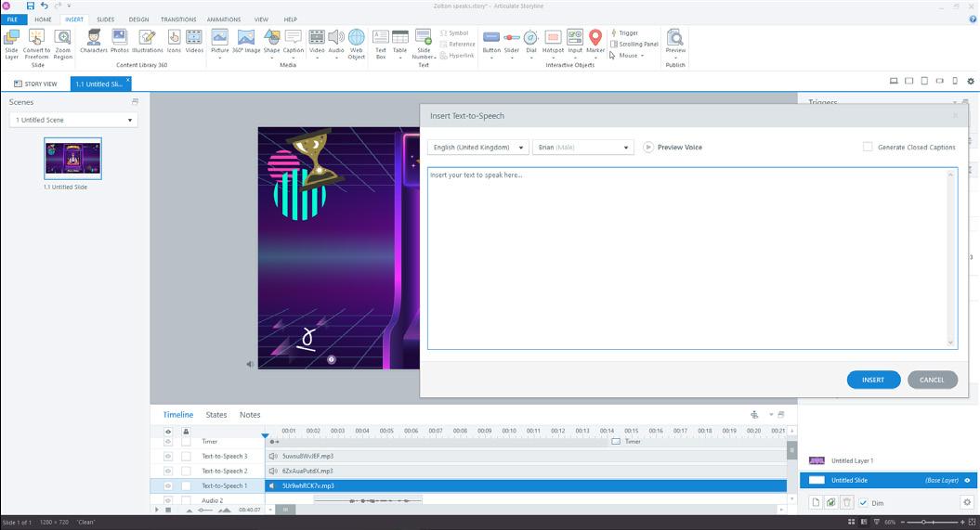Switch to the TRANSITIONS ribbon tab
Screen dimensions: 980x530
click(178, 19)
